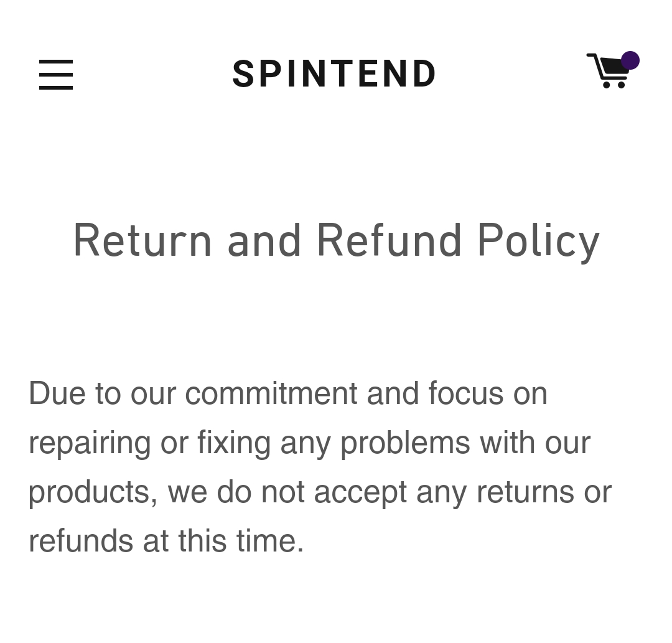The width and height of the screenshot is (672, 643).
Task: Click the word 'repairing' in the paragraph
Action: [x=90, y=443]
